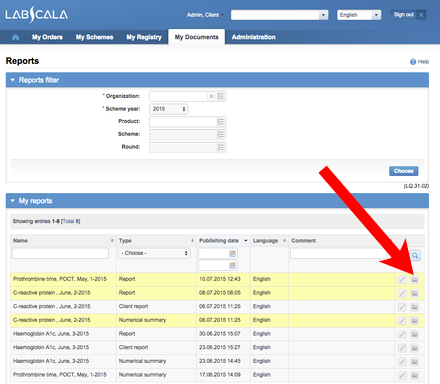Edit the report published 08.07.2015 08:05
The image size is (440, 384).
click(402, 293)
